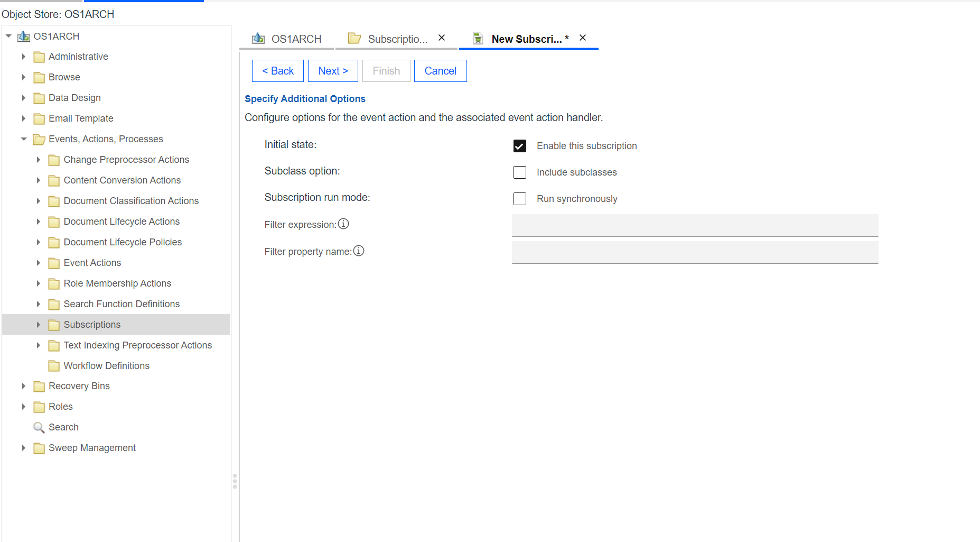980x542 pixels.
Task: Click the New Subscription tab wizard icon
Action: 478,39
